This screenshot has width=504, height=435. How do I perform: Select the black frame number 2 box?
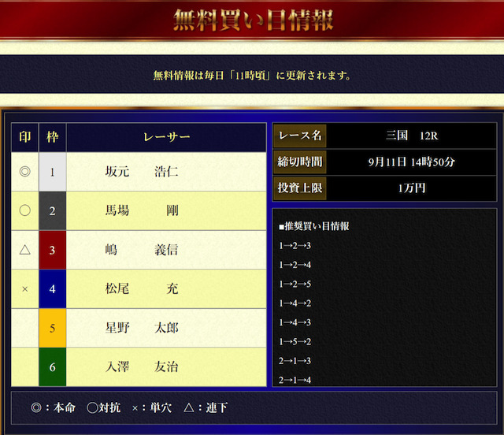coord(52,210)
